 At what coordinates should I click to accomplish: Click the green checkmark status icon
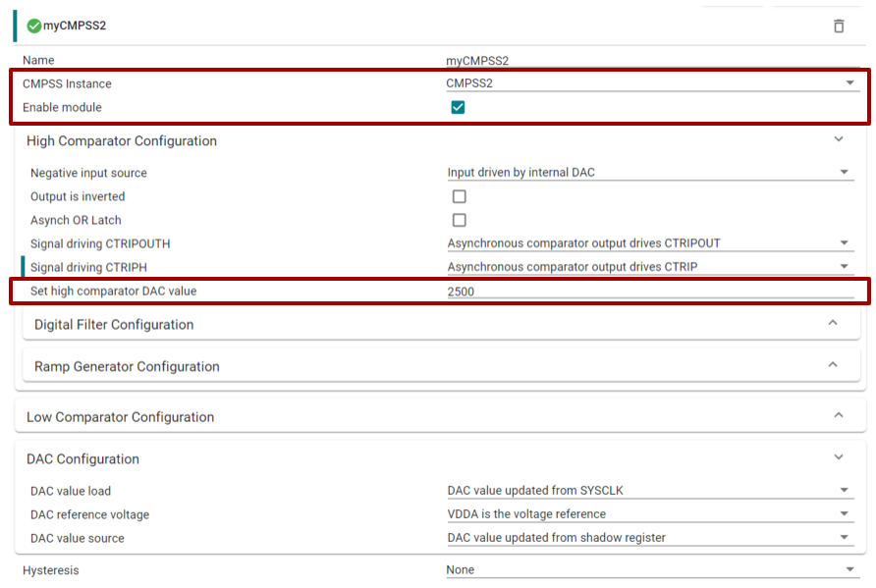click(x=34, y=26)
